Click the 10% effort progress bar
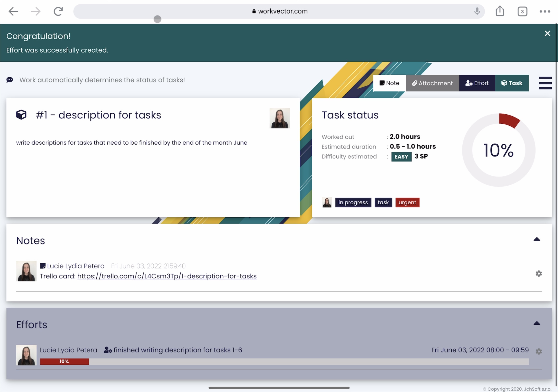The image size is (558, 392). [x=64, y=361]
